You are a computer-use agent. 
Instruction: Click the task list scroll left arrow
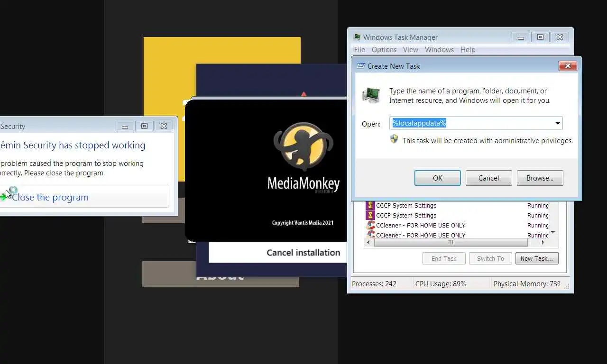click(368, 242)
